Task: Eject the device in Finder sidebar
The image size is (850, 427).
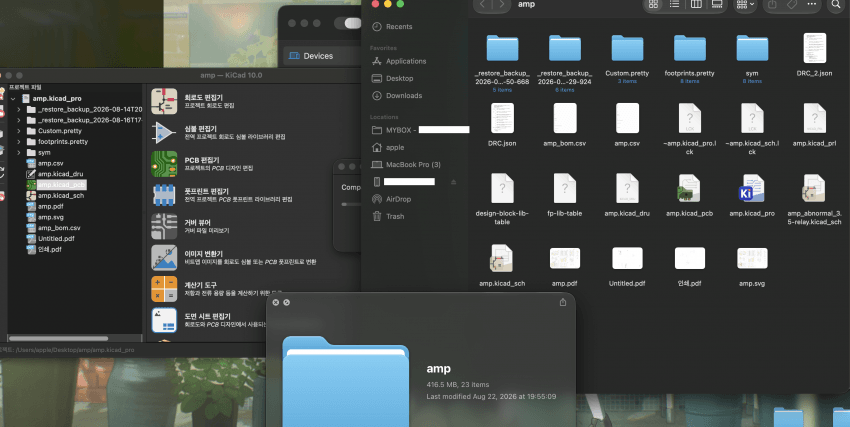Action: pyautogui.click(x=454, y=182)
